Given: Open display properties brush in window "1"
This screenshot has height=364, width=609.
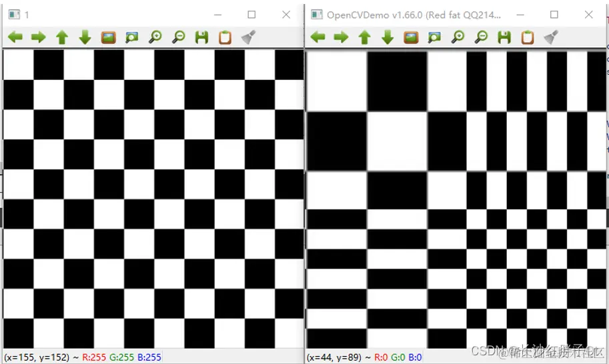Looking at the screenshot, I should (x=248, y=37).
